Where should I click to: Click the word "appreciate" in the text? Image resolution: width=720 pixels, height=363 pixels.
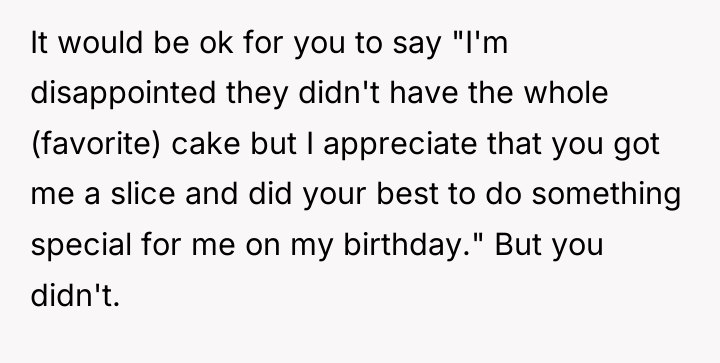400,145
